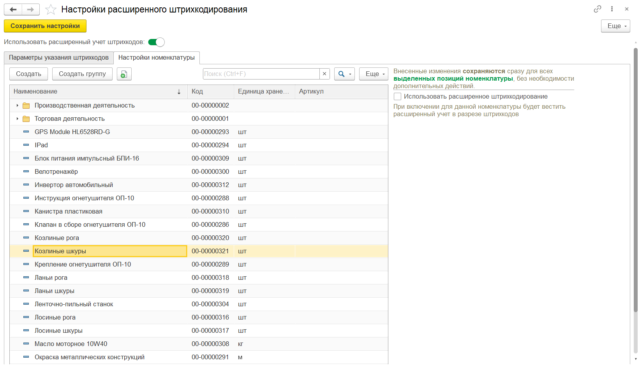
Task: Click Создать группу button
Action: pyautogui.click(x=82, y=74)
